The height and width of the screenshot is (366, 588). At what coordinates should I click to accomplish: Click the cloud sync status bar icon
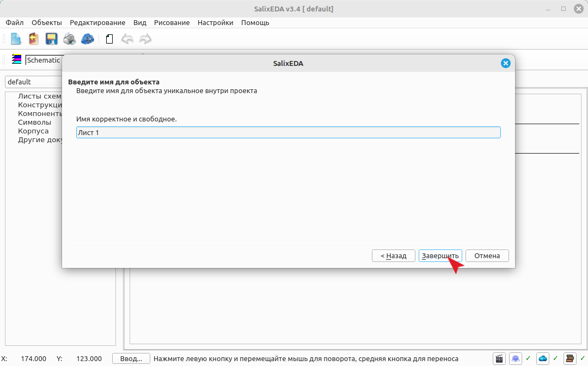click(543, 358)
